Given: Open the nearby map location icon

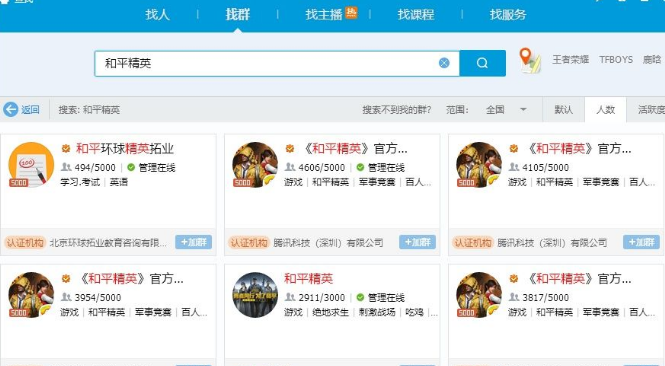Looking at the screenshot, I should pyautogui.click(x=530, y=60).
